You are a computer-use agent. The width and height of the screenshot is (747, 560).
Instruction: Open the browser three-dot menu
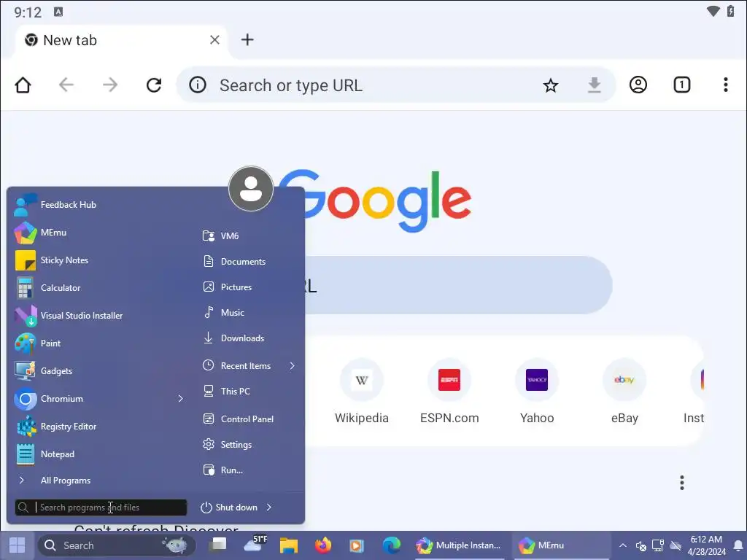(x=726, y=85)
